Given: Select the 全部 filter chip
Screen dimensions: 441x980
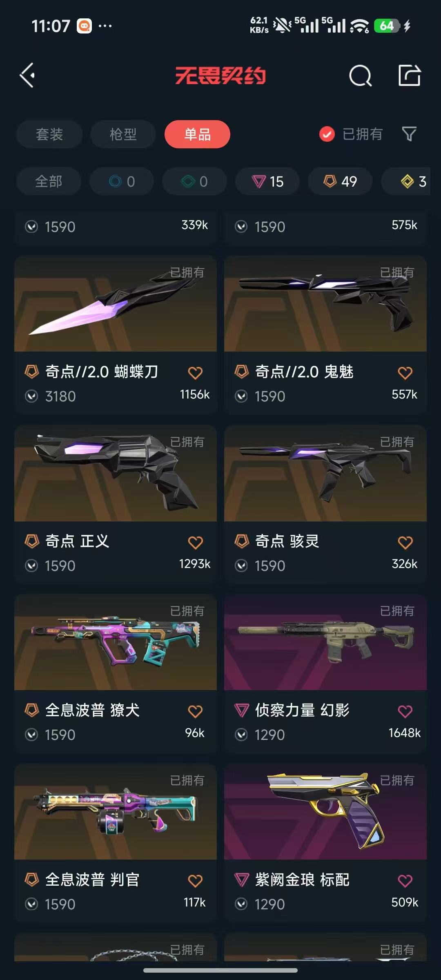Looking at the screenshot, I should (x=49, y=181).
